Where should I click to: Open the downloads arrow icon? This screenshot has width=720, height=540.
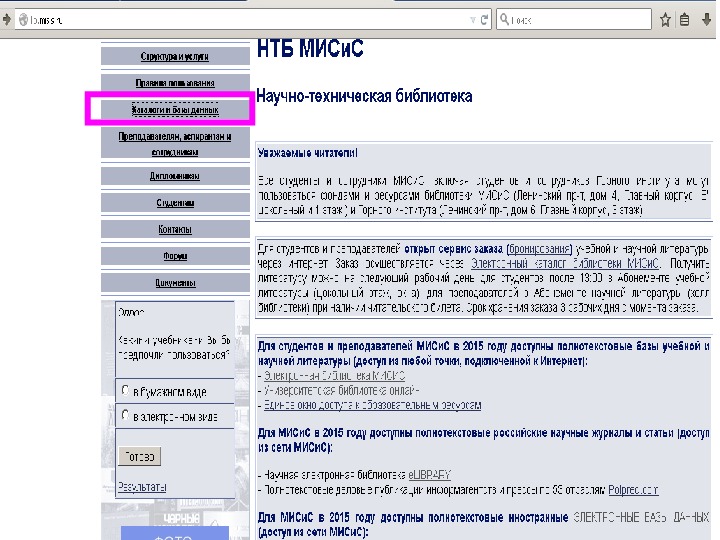click(x=707, y=20)
